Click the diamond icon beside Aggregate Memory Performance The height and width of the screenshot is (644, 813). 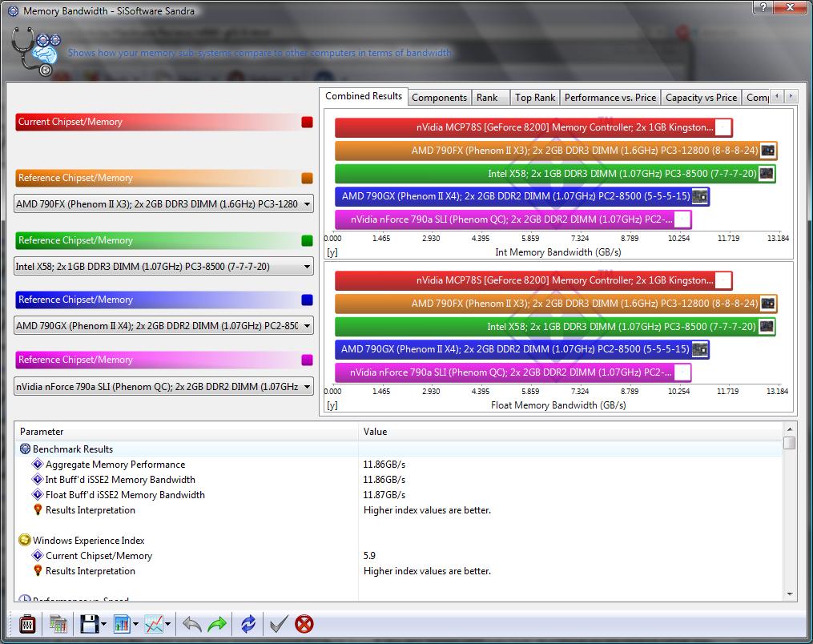pos(38,464)
